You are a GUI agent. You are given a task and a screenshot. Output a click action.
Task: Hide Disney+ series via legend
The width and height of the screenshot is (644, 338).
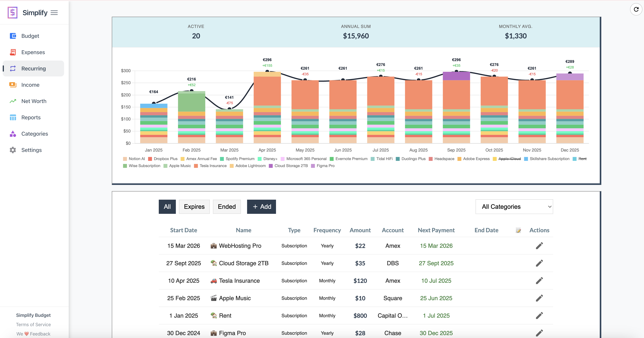(267, 159)
